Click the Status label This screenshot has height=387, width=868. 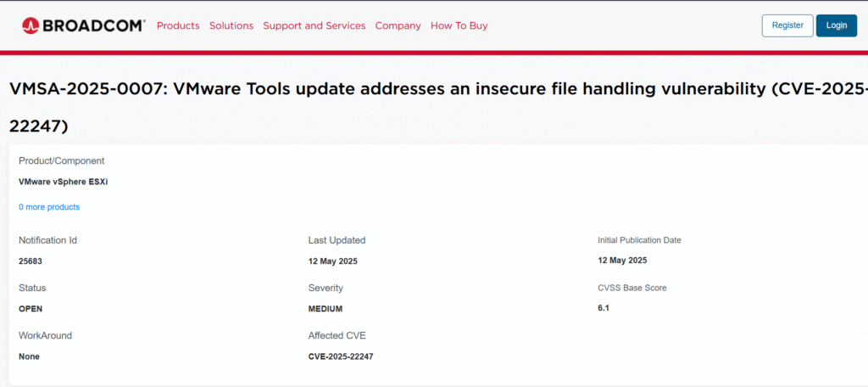(x=33, y=289)
